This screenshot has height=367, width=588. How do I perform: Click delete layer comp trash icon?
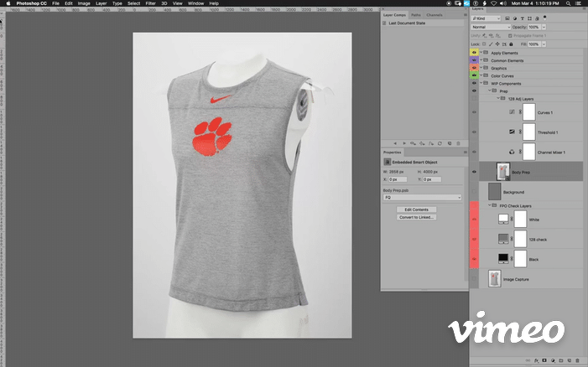point(458,143)
